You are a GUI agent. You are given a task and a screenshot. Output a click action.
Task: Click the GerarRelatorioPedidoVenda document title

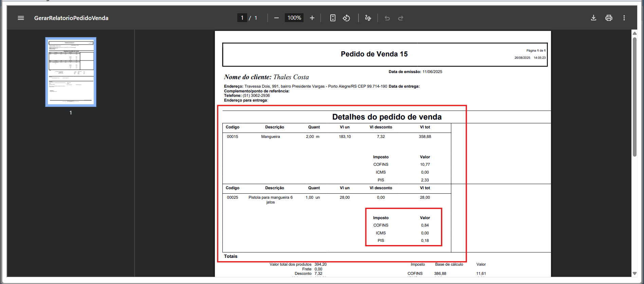(x=71, y=18)
